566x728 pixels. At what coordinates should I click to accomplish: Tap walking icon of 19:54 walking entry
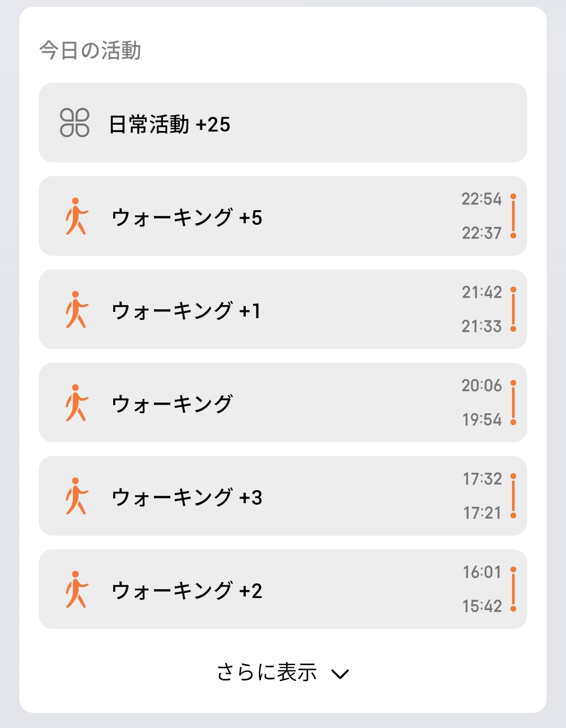[76, 403]
